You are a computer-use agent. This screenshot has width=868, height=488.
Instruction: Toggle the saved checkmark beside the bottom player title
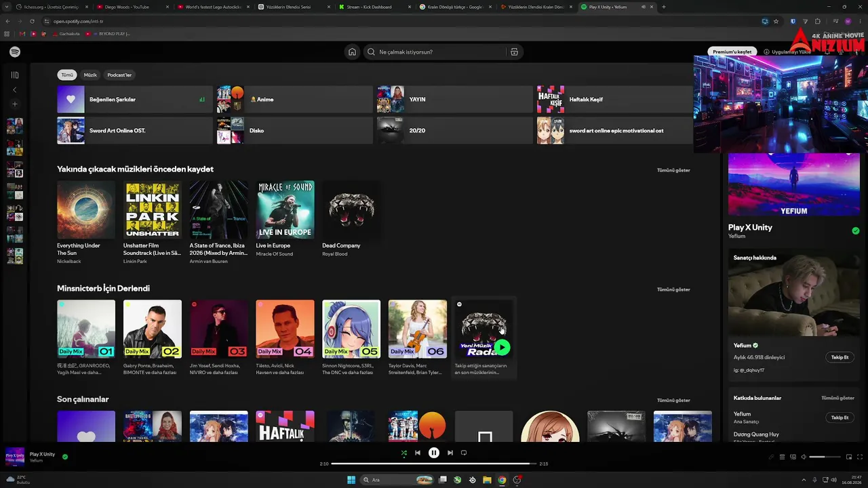tap(65, 457)
